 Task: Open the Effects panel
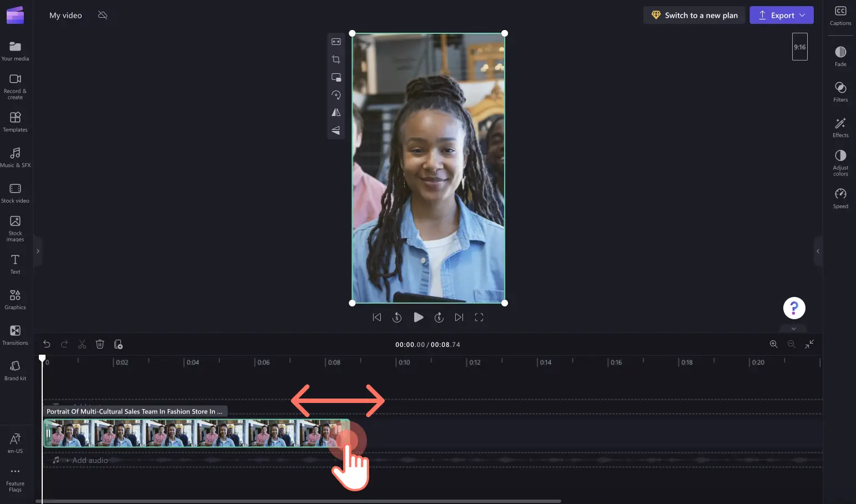coord(840,128)
